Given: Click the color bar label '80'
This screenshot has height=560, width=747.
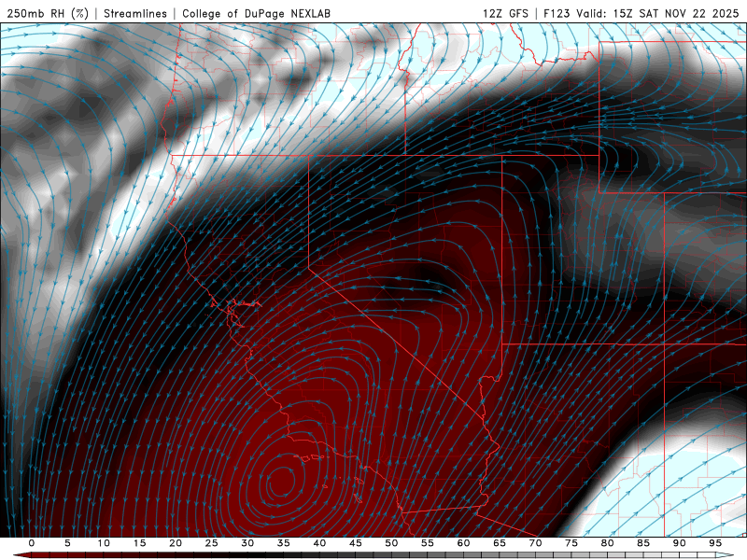Looking at the screenshot, I should click(608, 543).
